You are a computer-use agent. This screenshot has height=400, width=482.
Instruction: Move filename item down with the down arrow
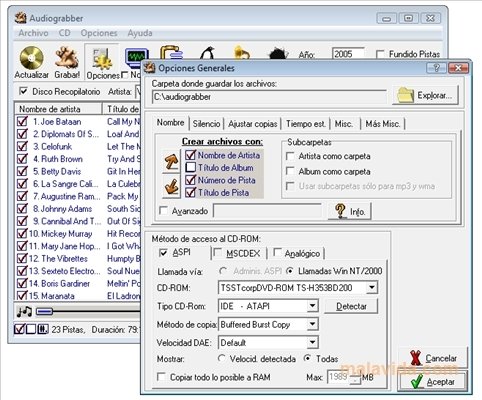[171, 186]
